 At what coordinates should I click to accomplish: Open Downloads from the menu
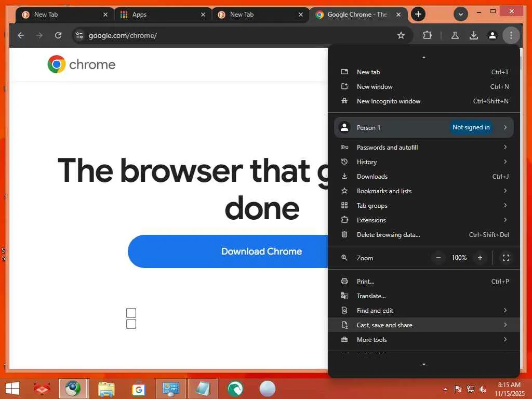(x=424, y=177)
